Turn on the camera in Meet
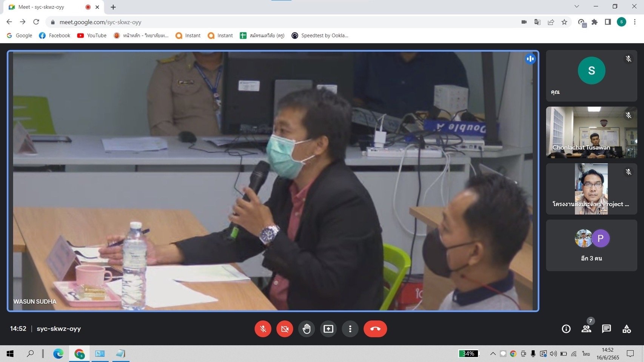 (x=285, y=329)
